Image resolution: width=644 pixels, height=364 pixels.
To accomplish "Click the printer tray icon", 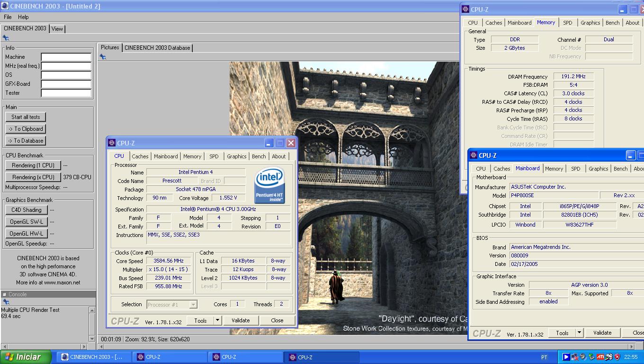I will pos(608,357).
